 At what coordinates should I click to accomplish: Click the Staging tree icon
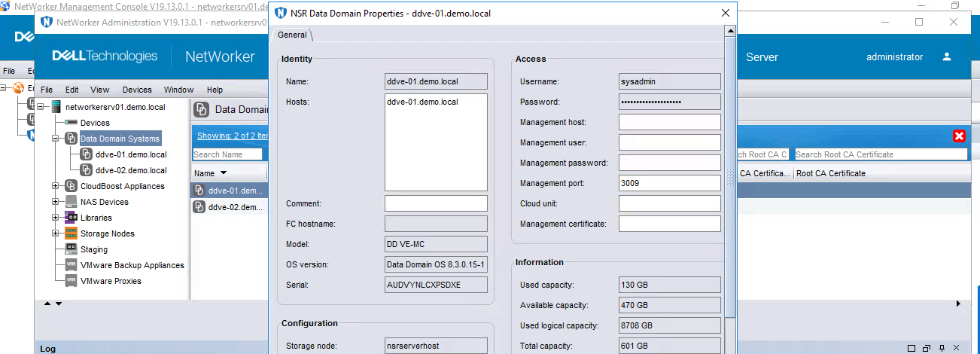click(71, 249)
